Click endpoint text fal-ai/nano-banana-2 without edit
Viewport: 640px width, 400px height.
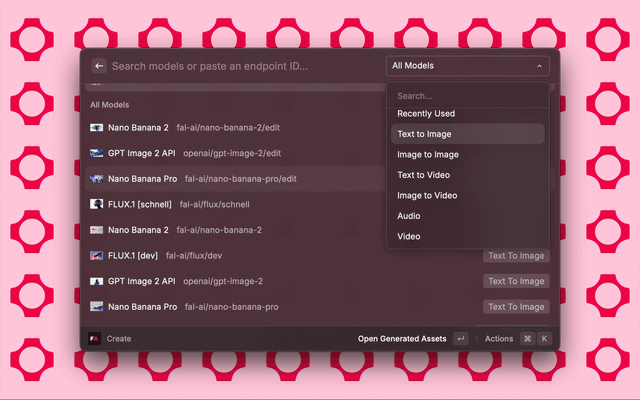(x=219, y=230)
